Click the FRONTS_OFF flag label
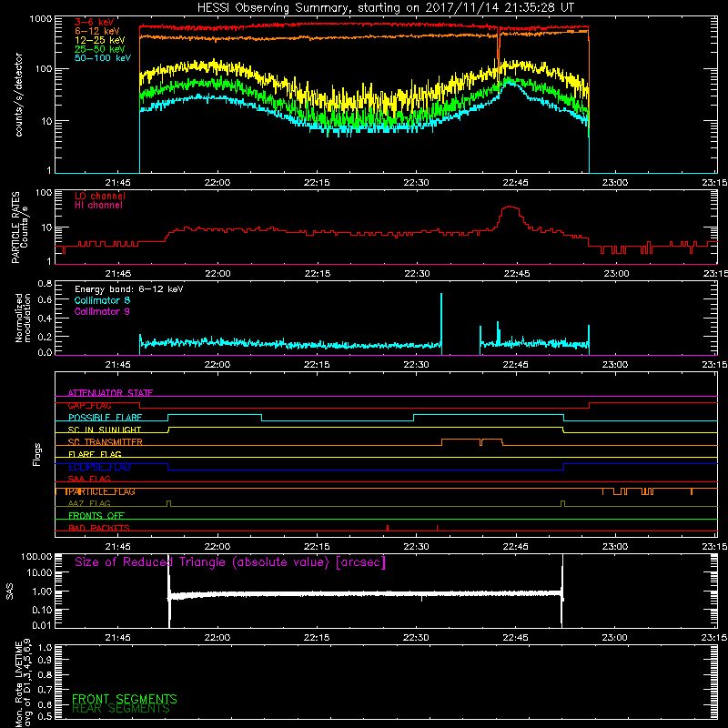 [96, 515]
